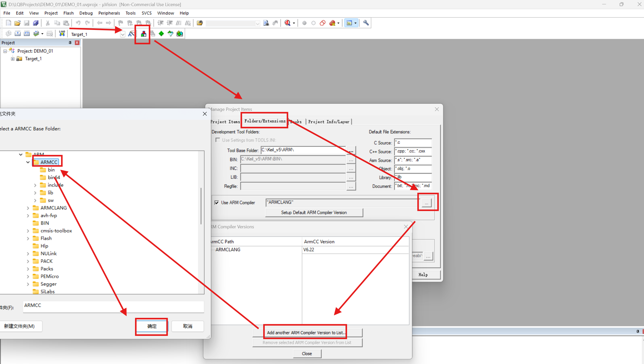This screenshot has height=364, width=644.
Task: Click Manage Project Items toolbar icon
Action: [143, 34]
